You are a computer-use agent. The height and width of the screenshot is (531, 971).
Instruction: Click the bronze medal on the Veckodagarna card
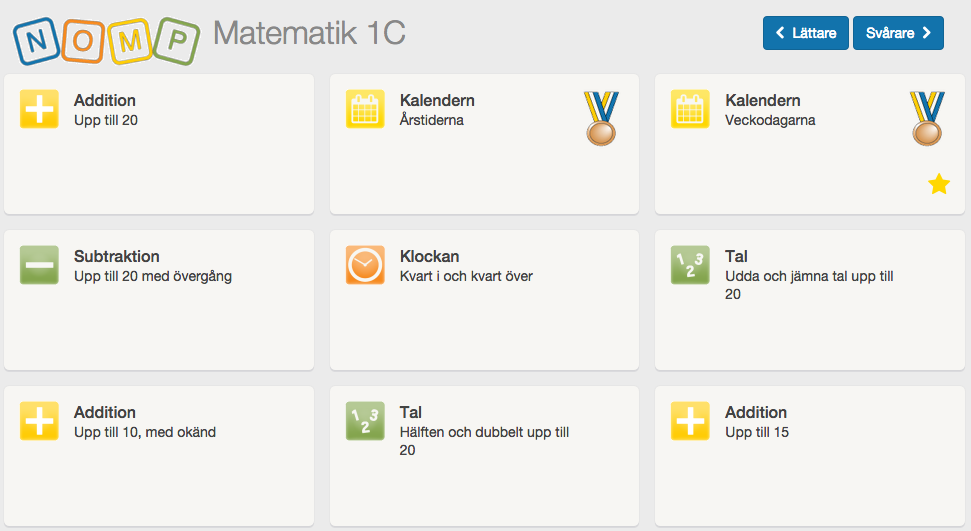pos(927,118)
